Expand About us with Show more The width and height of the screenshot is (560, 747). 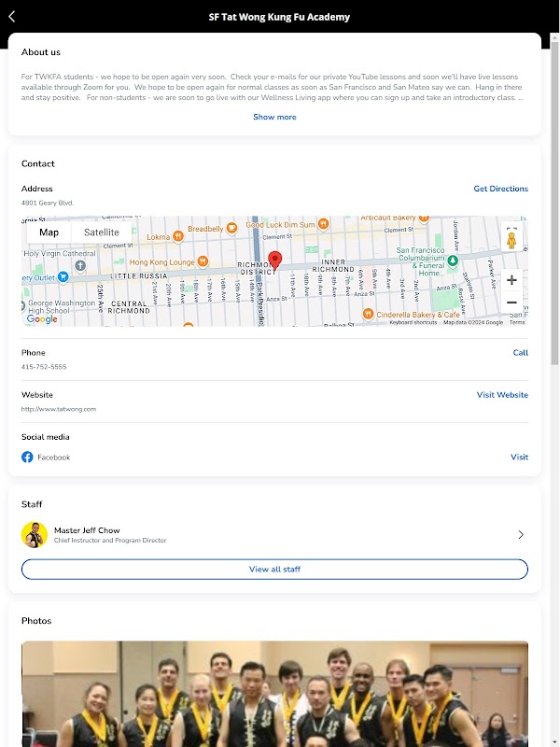tap(274, 117)
